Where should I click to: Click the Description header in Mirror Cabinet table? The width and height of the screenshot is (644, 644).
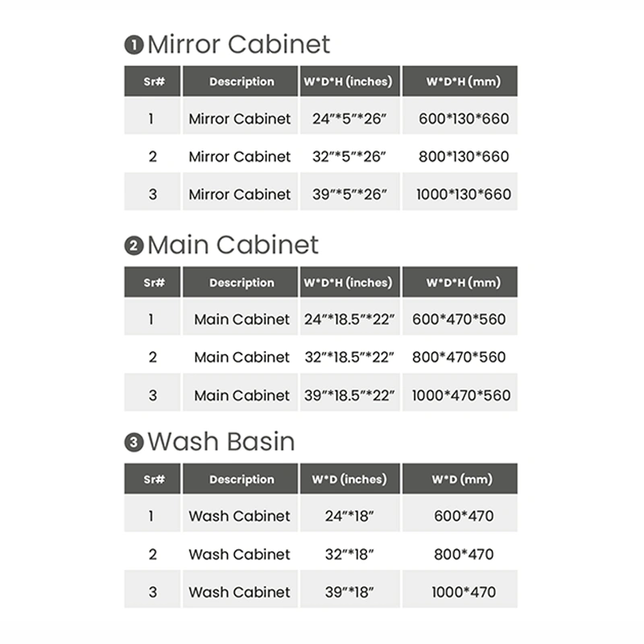pos(240,81)
